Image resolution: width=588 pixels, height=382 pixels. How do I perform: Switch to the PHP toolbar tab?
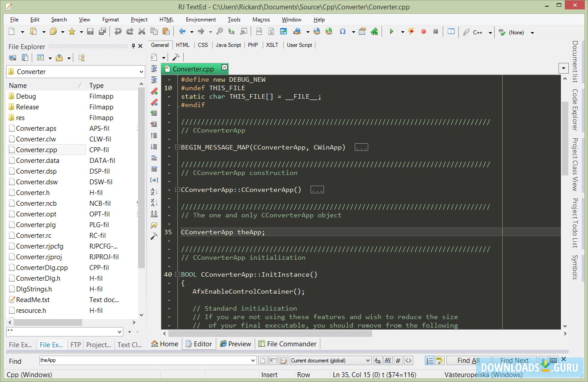pos(253,45)
